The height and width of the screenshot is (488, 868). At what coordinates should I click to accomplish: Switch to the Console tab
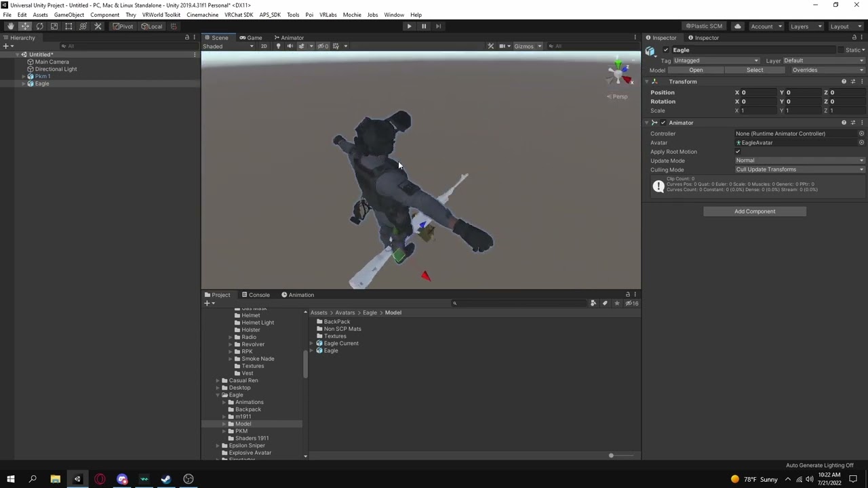point(255,295)
